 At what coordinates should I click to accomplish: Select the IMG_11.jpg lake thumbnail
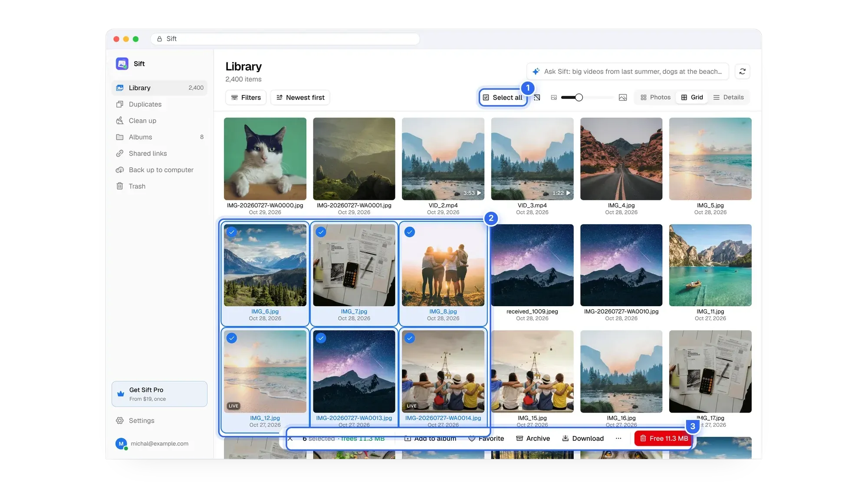(710, 265)
